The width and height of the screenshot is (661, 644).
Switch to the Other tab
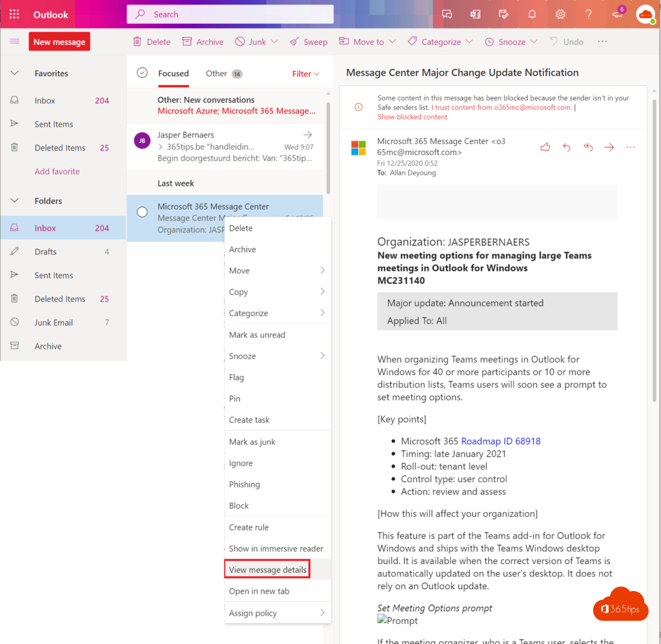223,74
